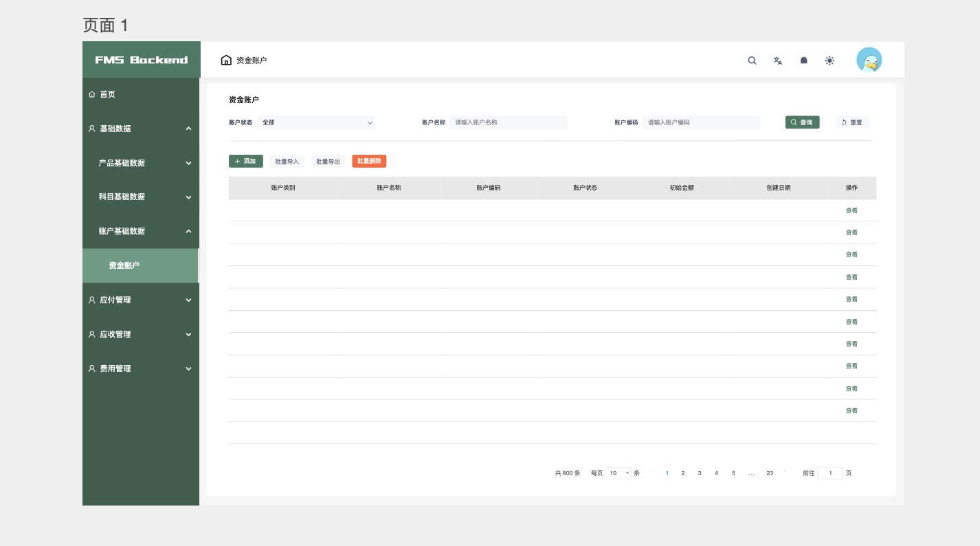Toggle the sun theme icon
980x546 pixels.
[829, 61]
